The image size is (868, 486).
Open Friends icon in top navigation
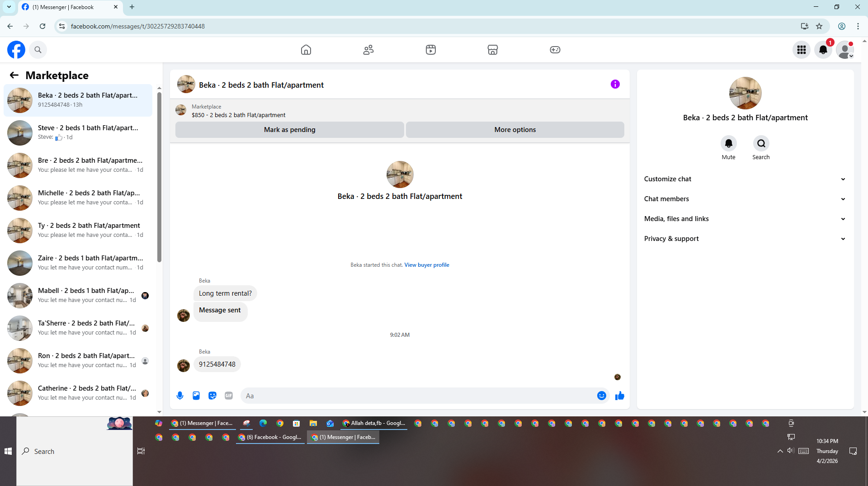[x=368, y=50]
